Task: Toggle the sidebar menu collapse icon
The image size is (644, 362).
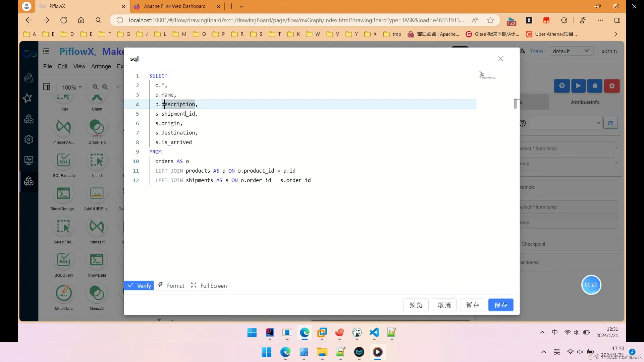Action: tap(46, 51)
